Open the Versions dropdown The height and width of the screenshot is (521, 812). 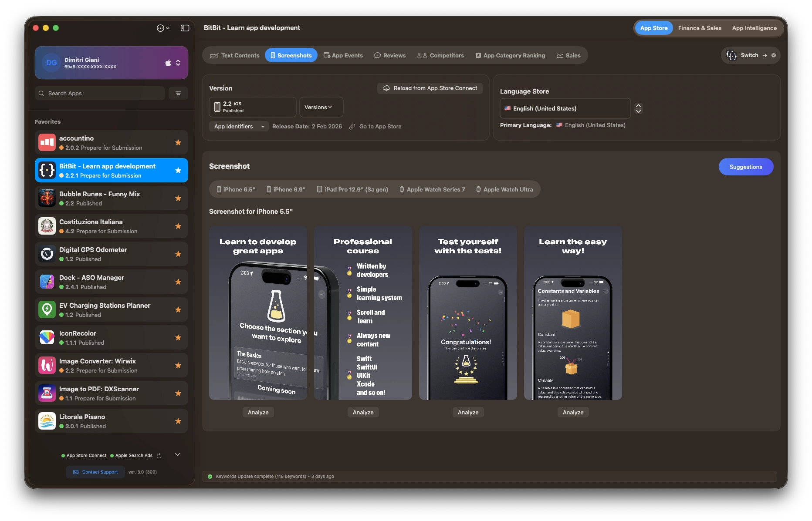pyautogui.click(x=321, y=107)
